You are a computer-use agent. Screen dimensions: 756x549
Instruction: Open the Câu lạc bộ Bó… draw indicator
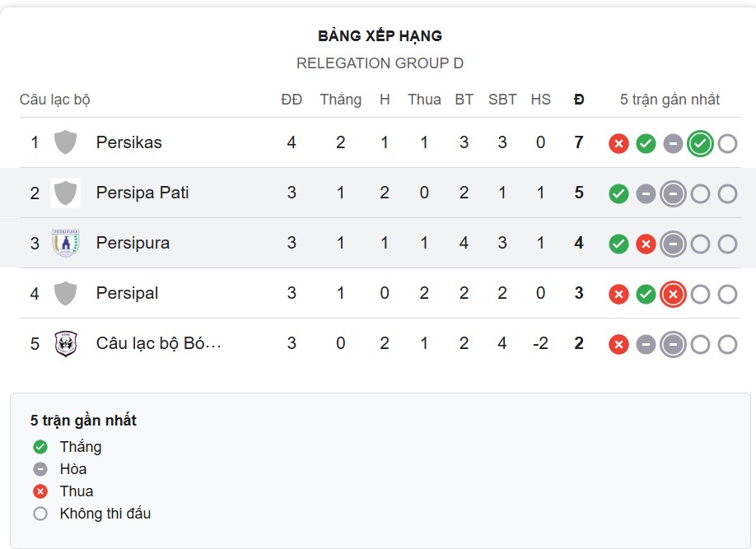673,343
